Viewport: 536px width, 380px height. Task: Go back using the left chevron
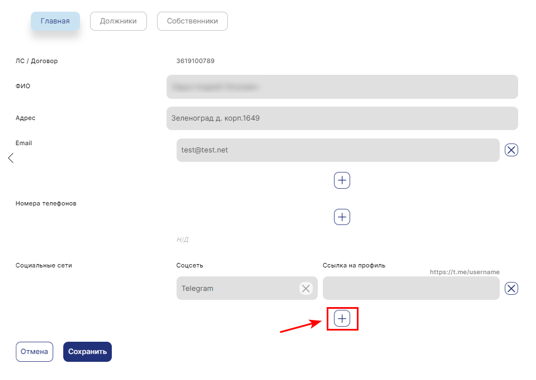click(x=11, y=158)
